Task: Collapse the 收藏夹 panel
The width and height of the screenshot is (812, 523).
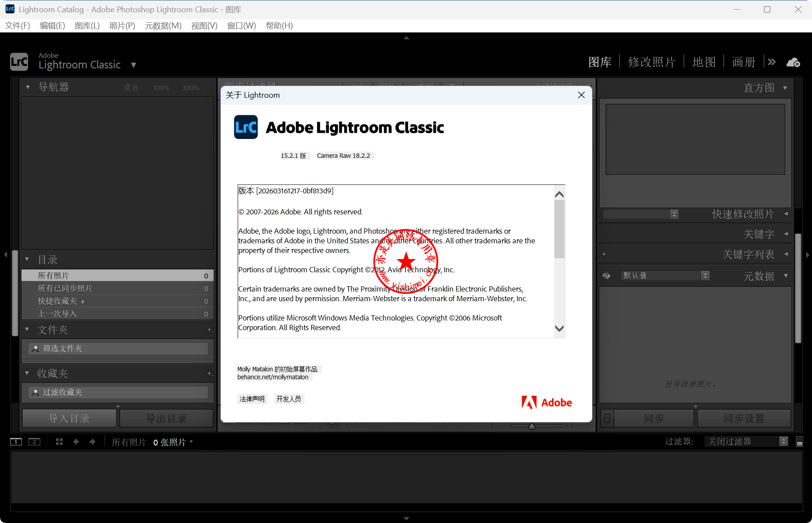Action: click(27, 373)
